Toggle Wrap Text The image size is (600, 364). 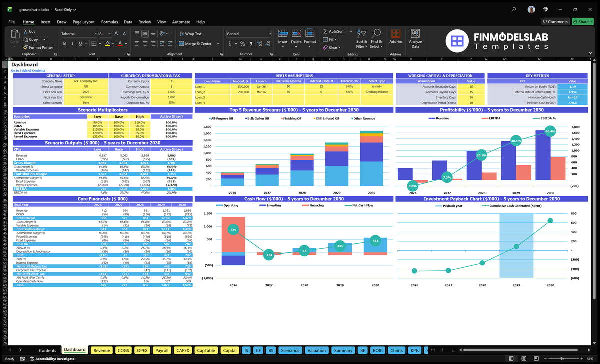coord(190,34)
